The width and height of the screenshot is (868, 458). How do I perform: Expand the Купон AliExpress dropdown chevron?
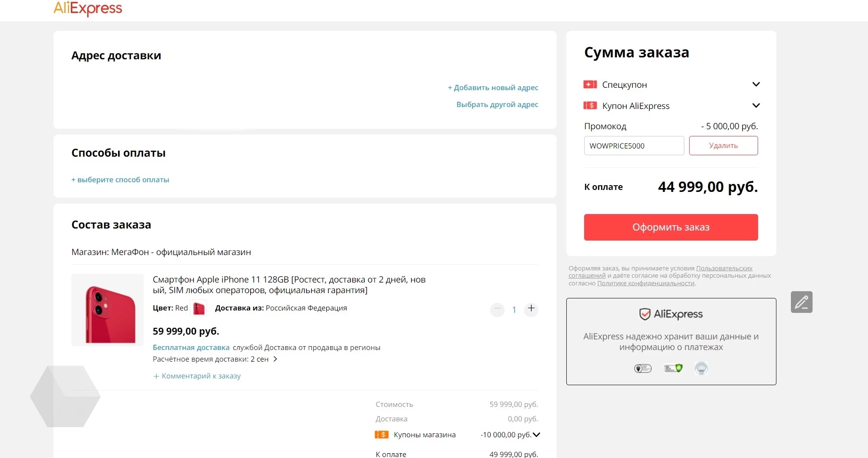pos(756,106)
